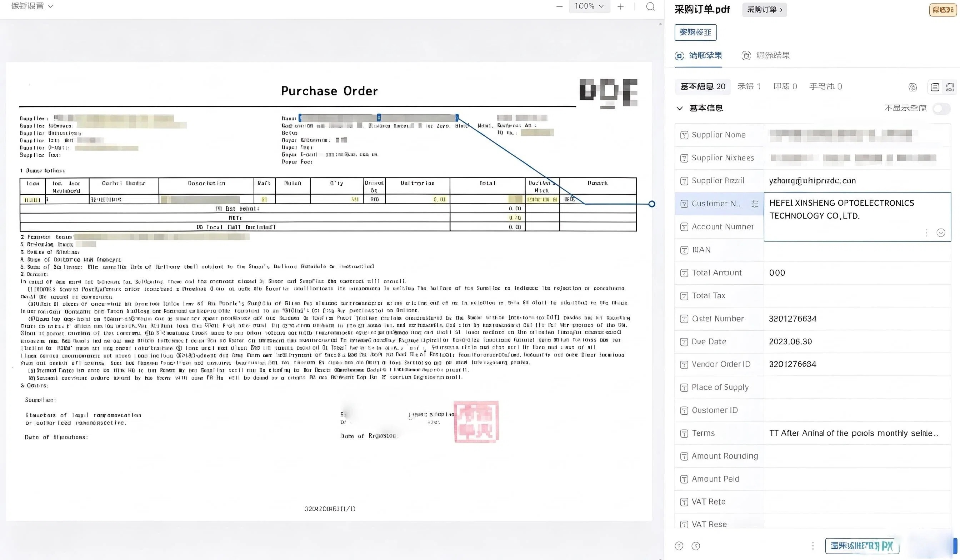The height and width of the screenshot is (560, 960).
Task: Zoom out with the minus icon
Action: coord(559,6)
